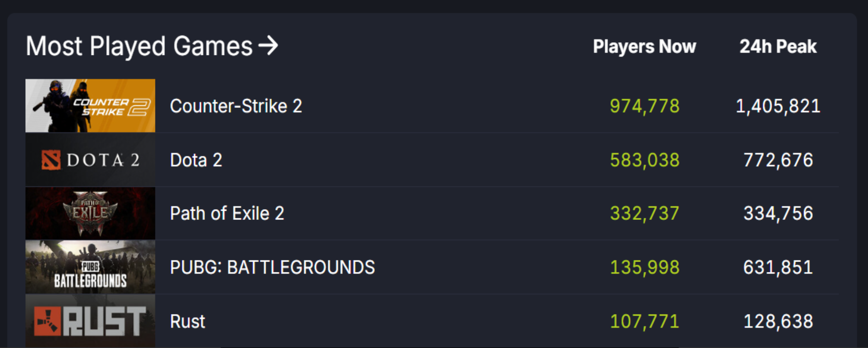Open the Path of Exile 2 thumbnail
The height and width of the screenshot is (348, 868).
pos(90,213)
